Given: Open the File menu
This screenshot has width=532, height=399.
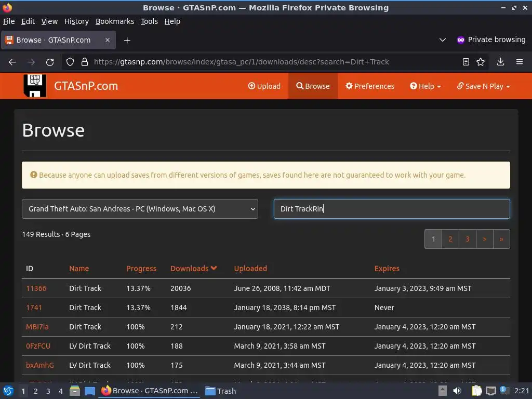Looking at the screenshot, I should pyautogui.click(x=9, y=21).
